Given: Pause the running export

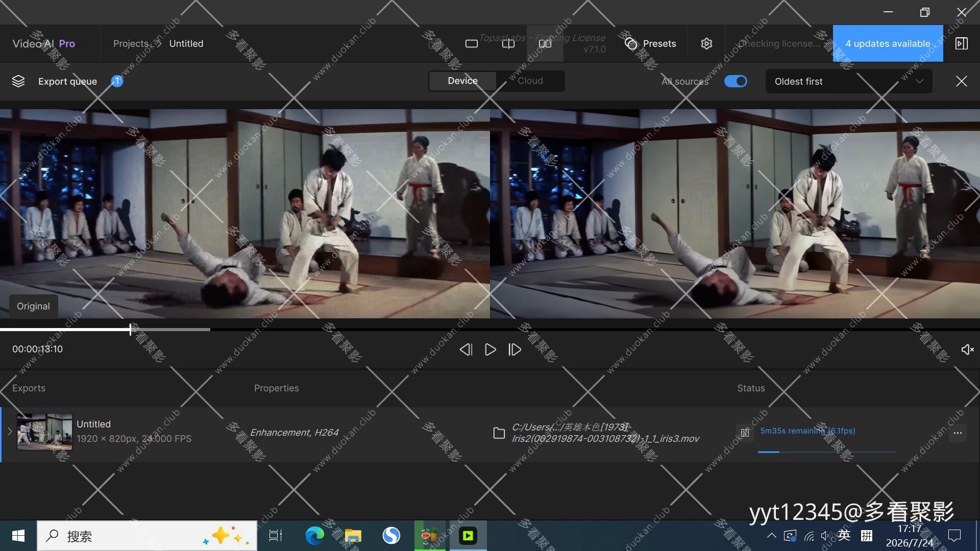Looking at the screenshot, I should click(x=745, y=433).
